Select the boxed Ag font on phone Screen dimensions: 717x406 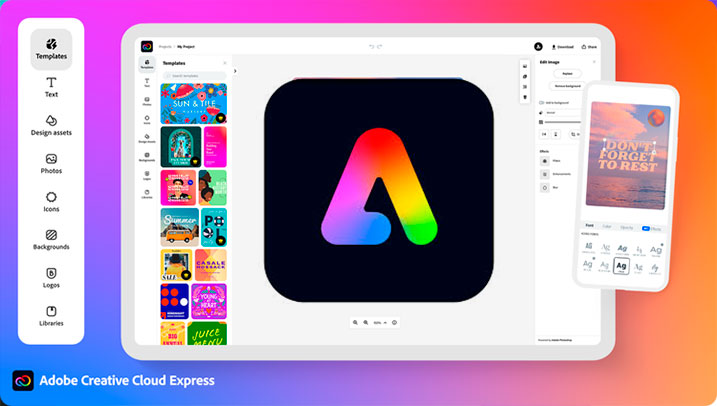tap(621, 266)
